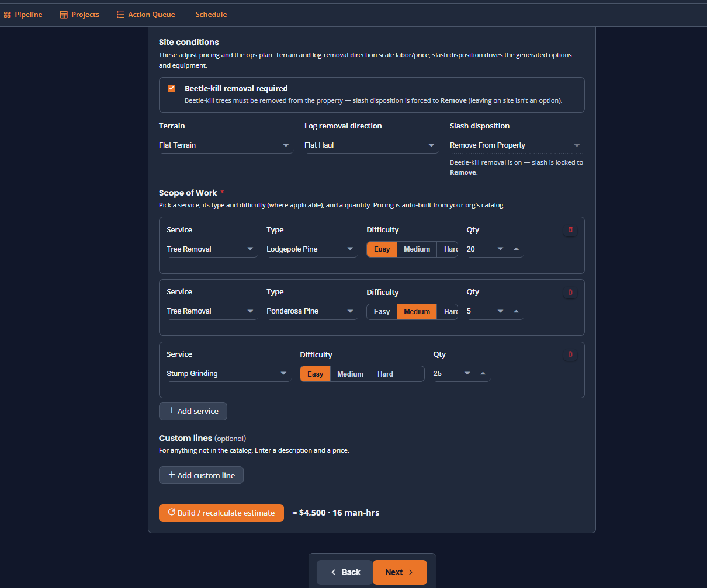Open the locked Slash disposition dropdown
707x588 pixels.
517,145
